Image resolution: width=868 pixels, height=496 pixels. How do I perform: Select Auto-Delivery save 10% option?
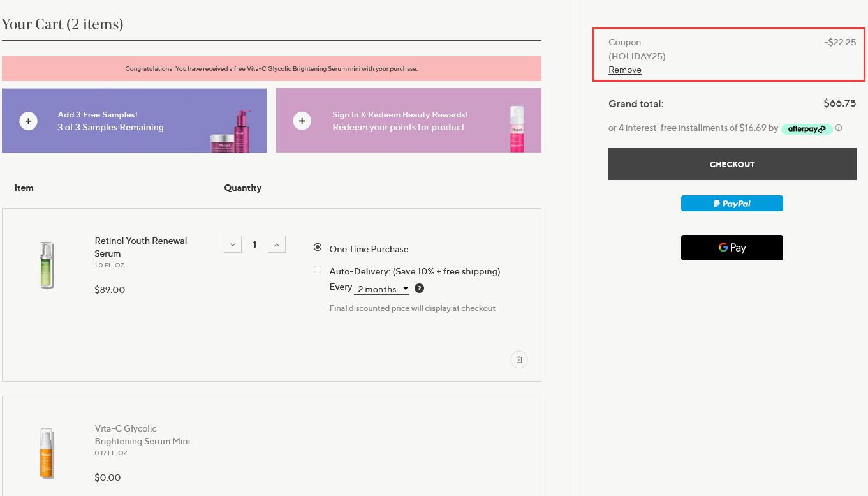pos(318,269)
